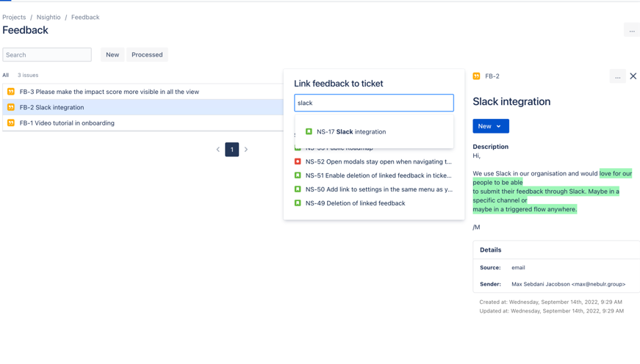Open the New status dropdown
Screen dimensions: 640x364
point(490,126)
